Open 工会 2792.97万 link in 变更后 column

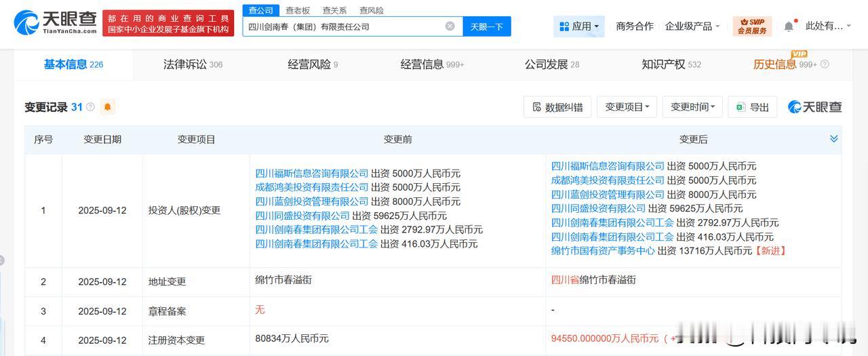pyautogui.click(x=612, y=222)
